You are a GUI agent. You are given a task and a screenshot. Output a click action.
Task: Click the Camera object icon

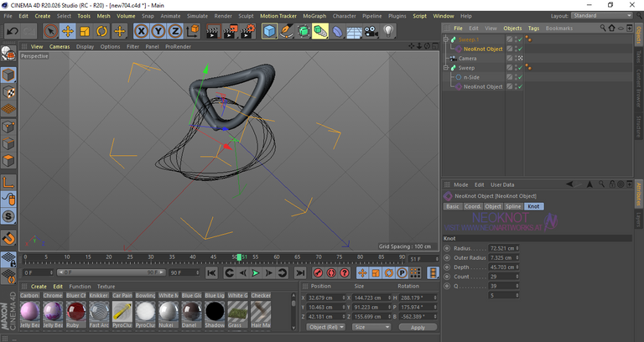371,31
